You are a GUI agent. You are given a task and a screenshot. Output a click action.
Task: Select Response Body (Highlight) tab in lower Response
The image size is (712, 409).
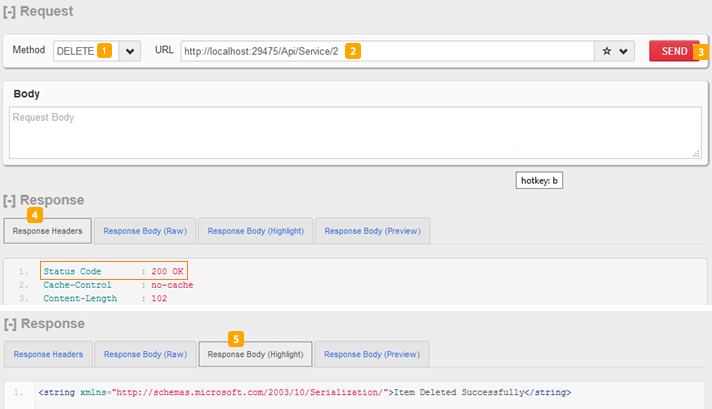(x=255, y=355)
